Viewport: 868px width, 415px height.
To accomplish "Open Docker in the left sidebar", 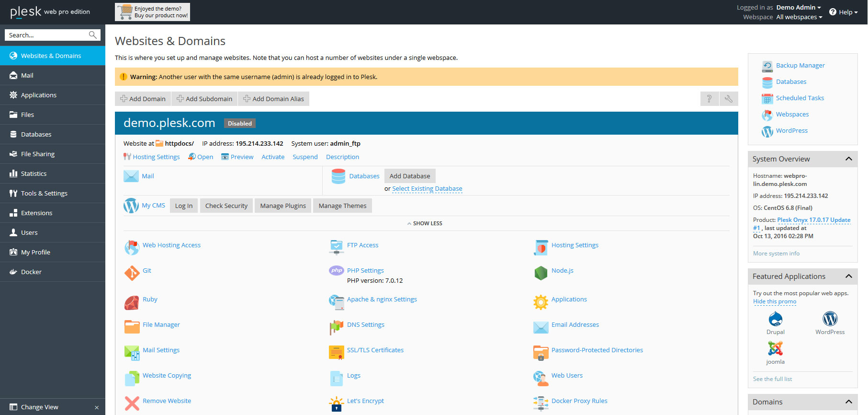I will 53,272.
